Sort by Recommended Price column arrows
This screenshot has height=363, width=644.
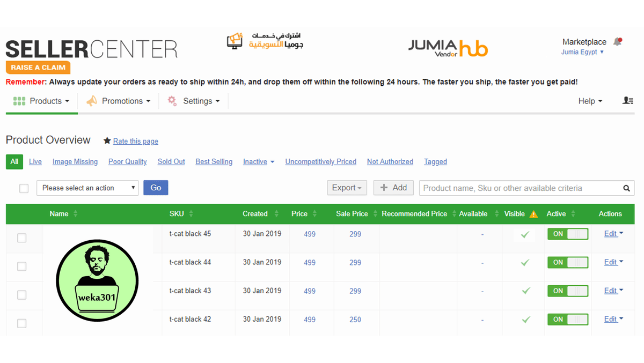pyautogui.click(x=454, y=213)
